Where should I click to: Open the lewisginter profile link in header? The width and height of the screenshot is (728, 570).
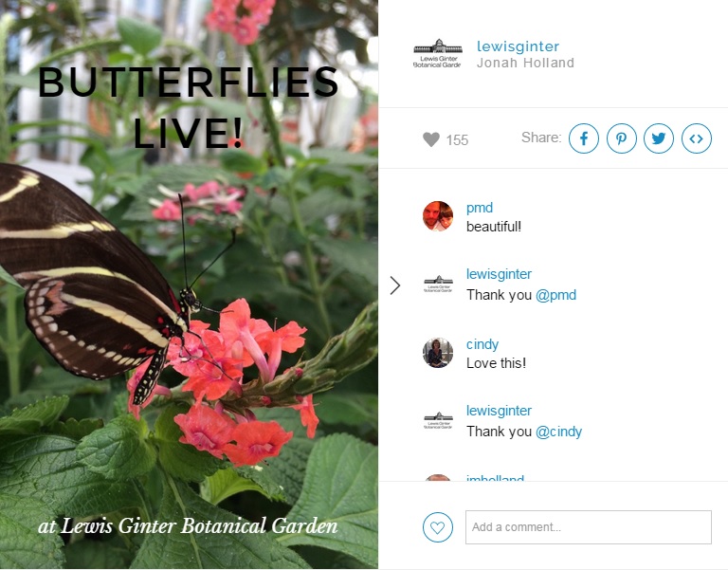(518, 46)
